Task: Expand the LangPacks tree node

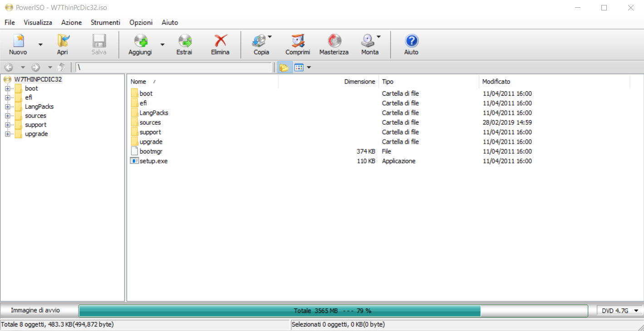Action: (7, 107)
